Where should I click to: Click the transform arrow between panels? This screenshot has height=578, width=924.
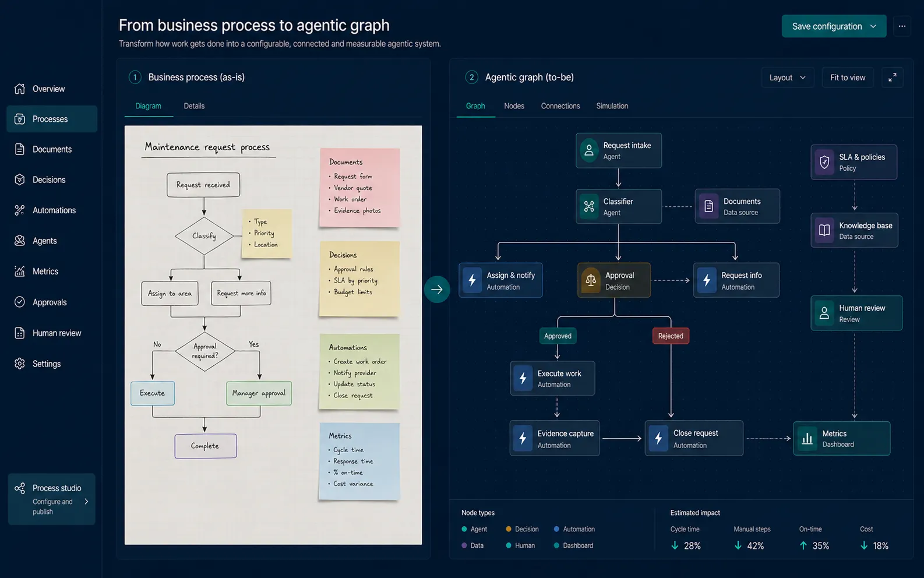tap(437, 289)
